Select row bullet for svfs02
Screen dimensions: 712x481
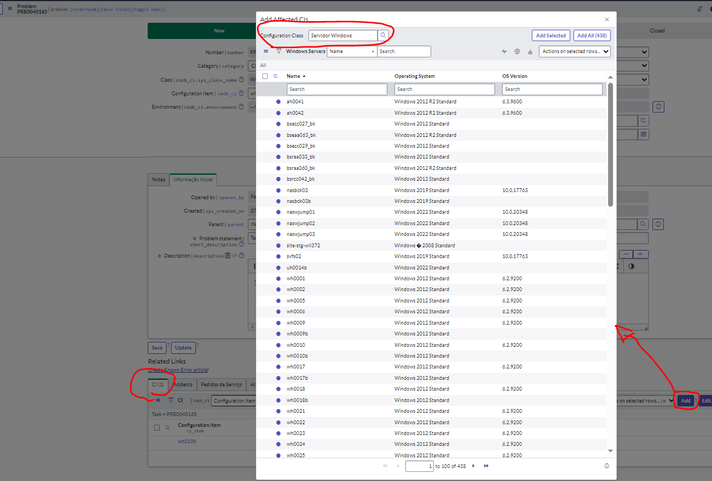point(278,257)
